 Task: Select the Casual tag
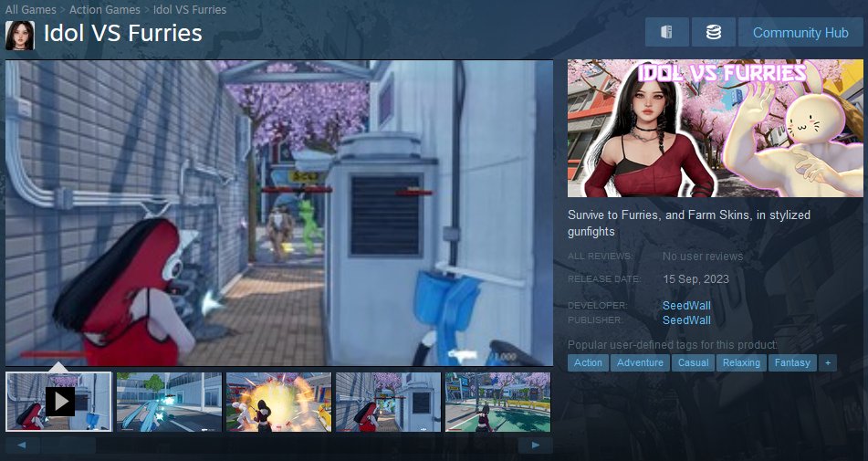pos(693,363)
